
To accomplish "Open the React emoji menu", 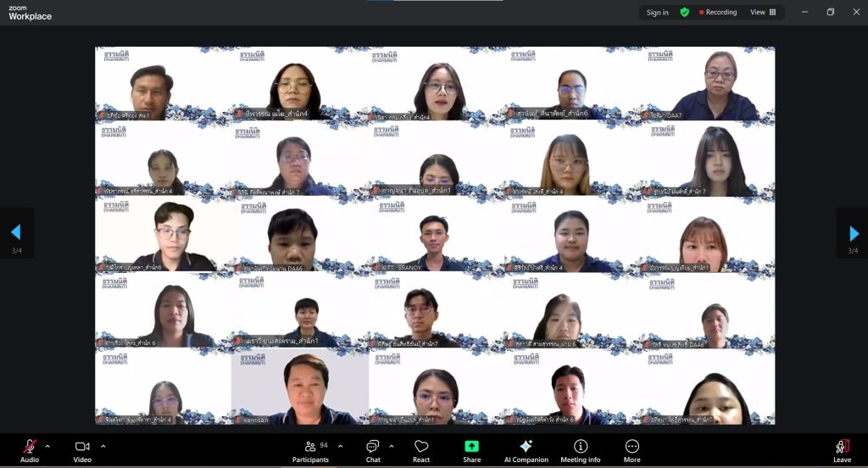I will point(421,447).
